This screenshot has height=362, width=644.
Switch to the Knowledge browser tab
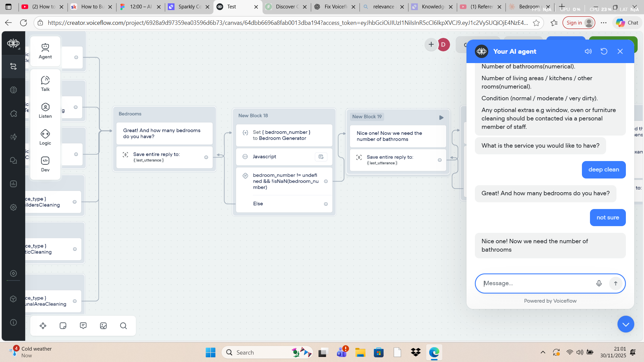tap(432, 7)
